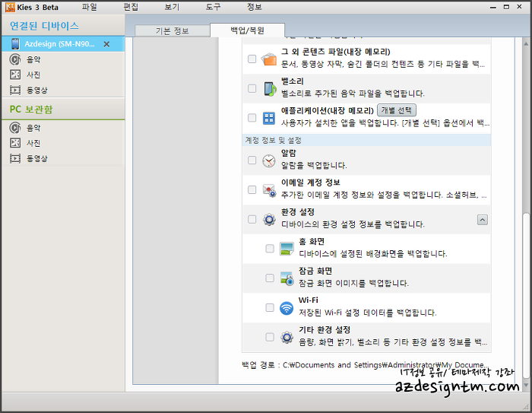The height and width of the screenshot is (413, 532).
Task: Click the 기타 환경 설정 gear icon
Action: coord(287,337)
